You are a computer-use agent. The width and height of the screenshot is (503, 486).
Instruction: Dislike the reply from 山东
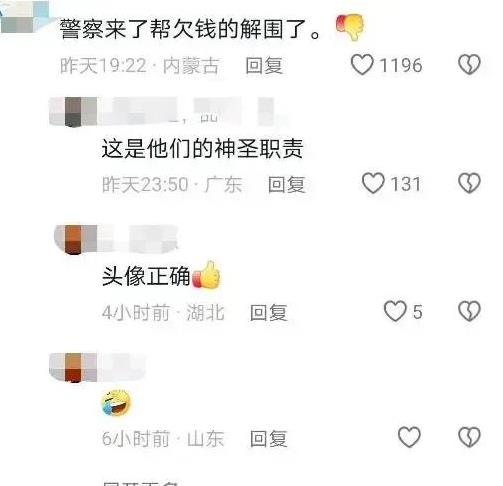[469, 437]
